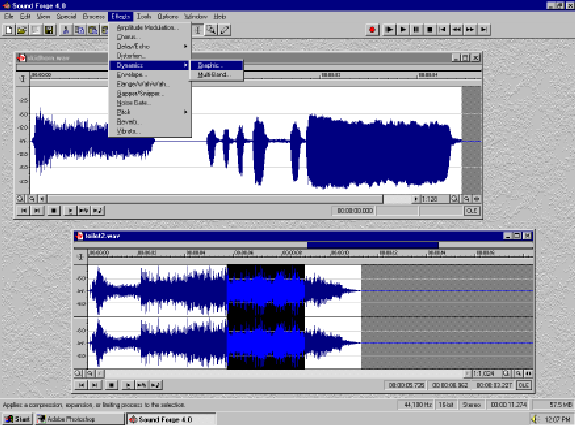Choose Envelope from Effects menu

point(150,75)
